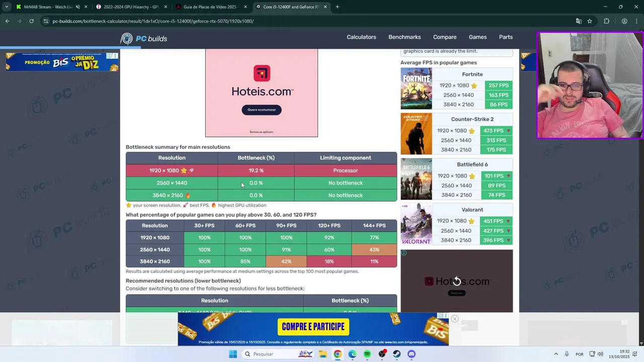Open the Benchmarks menu
Screen dimensions: 644x362
click(405, 37)
